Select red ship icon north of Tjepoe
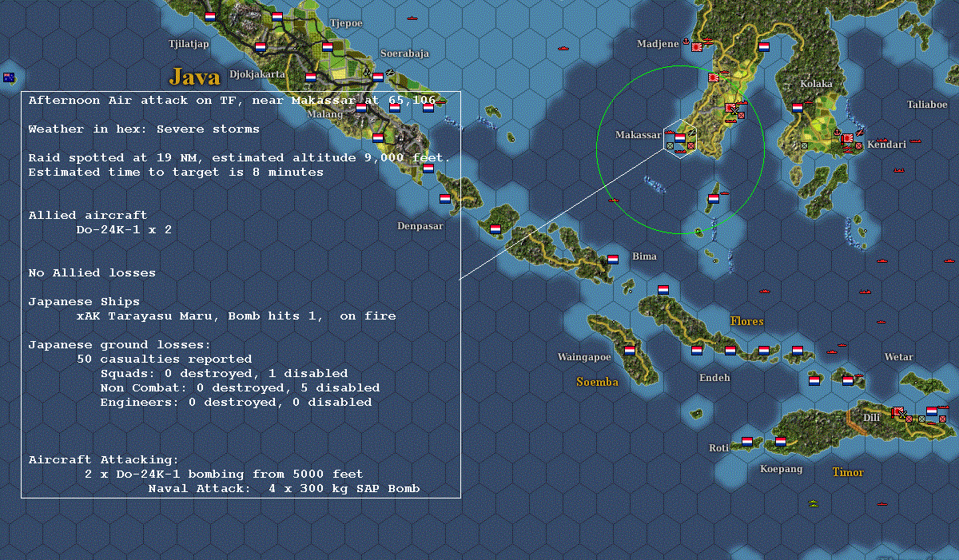The image size is (959, 560). click(413, 18)
